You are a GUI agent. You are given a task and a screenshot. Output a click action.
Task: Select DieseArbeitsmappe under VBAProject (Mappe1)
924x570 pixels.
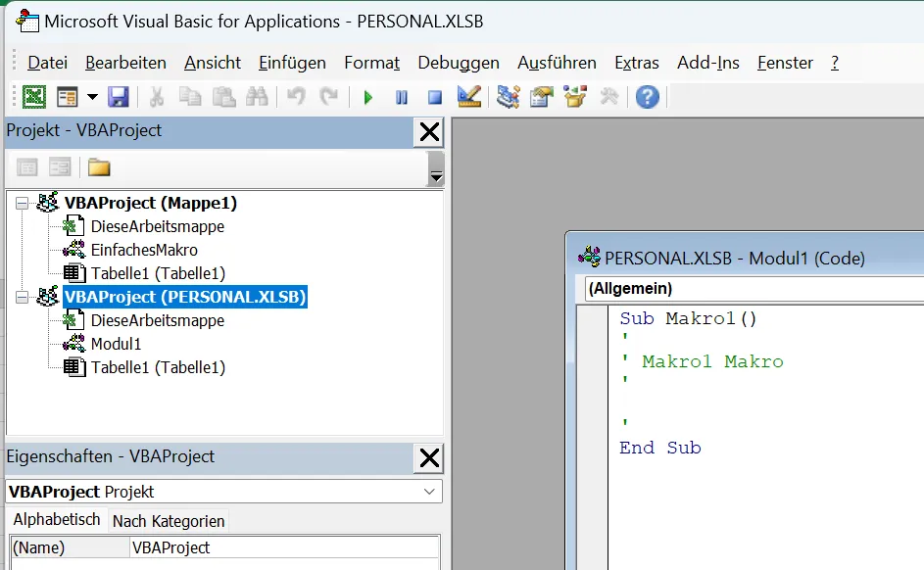click(x=158, y=226)
